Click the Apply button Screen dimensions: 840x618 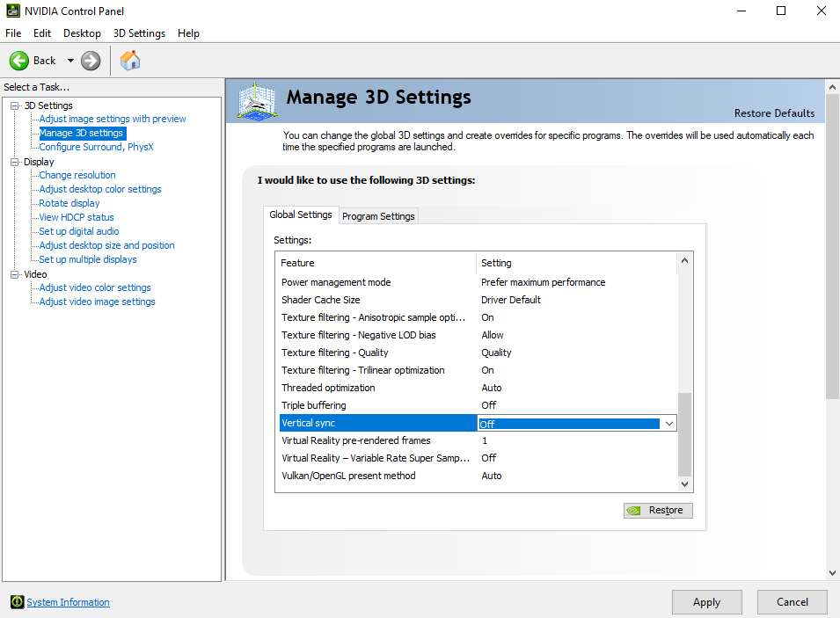point(706,602)
